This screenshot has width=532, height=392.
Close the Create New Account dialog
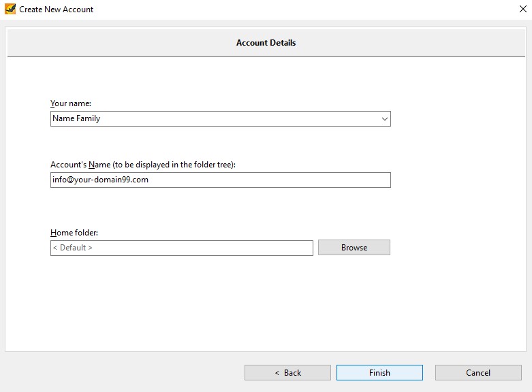pos(523,9)
